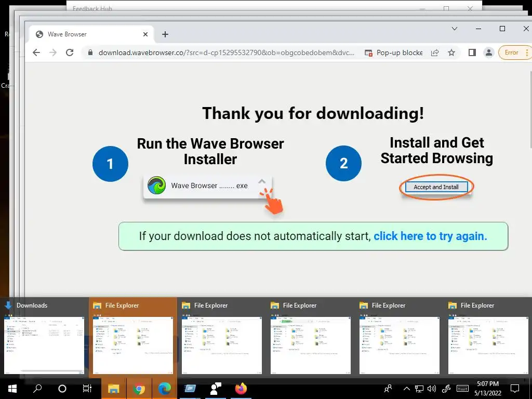Close the Wave Browser tab
The height and width of the screenshot is (399, 532).
(145, 34)
